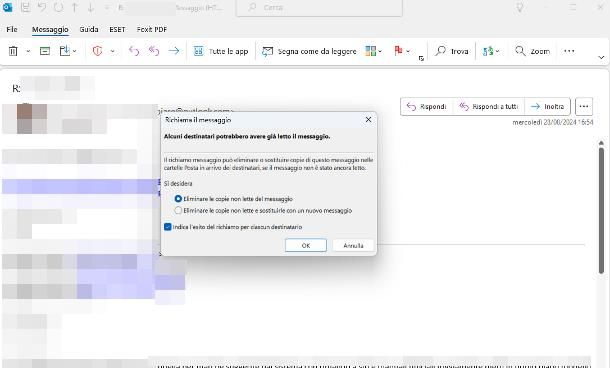
Task: Click the Delete trash icon in the ribbon
Action: tap(13, 51)
